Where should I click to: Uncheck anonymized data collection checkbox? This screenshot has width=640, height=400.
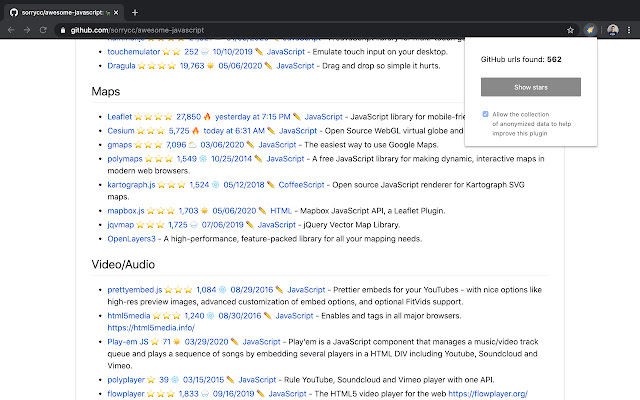click(486, 114)
